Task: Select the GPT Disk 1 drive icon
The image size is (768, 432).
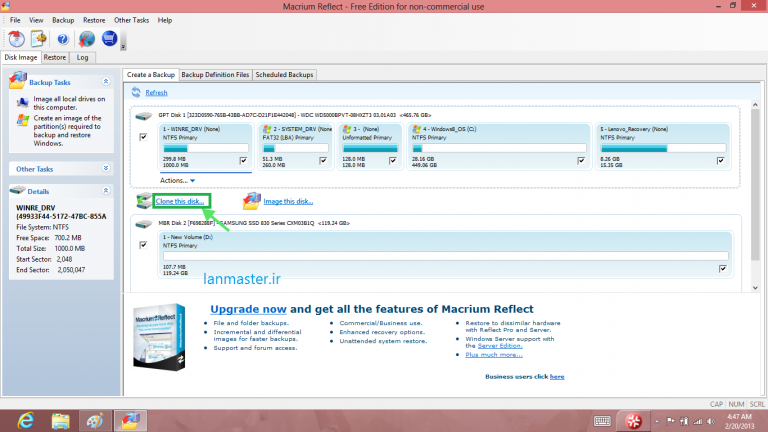Action: (x=144, y=116)
